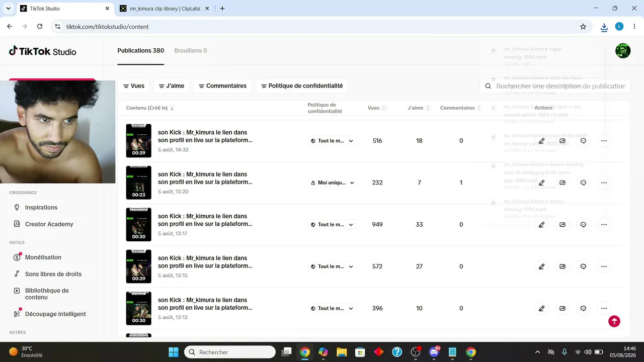Open Politique de confidentialité filter

pos(301,86)
